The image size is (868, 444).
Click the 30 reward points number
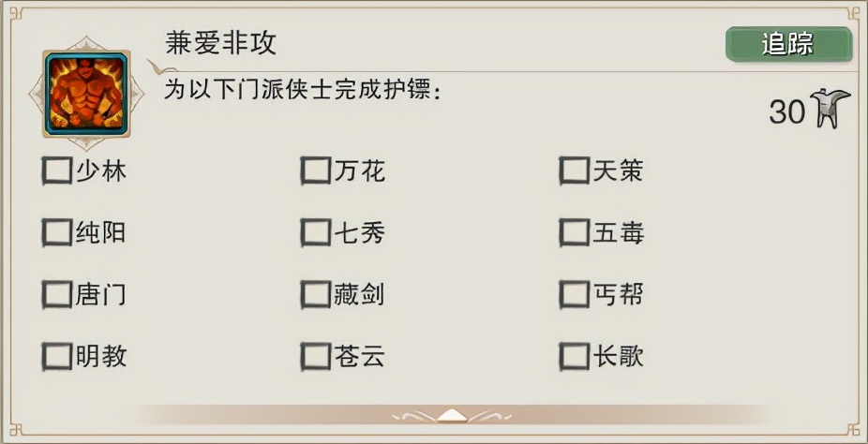pyautogui.click(x=786, y=111)
